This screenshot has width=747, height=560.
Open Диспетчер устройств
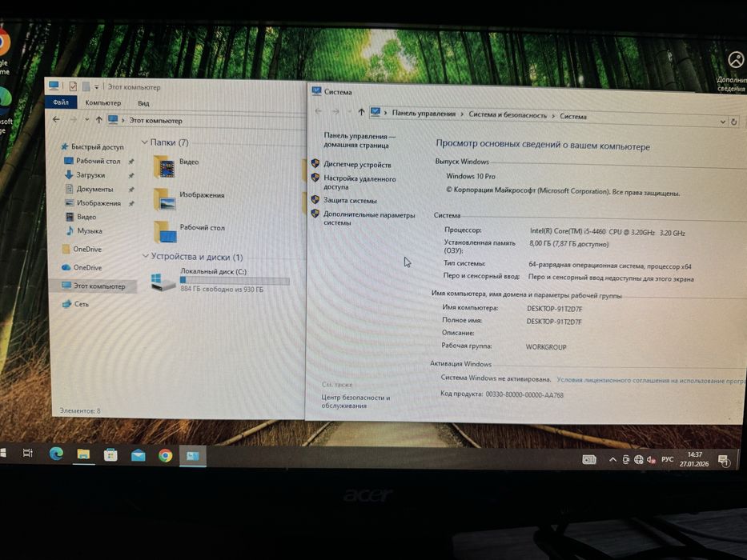point(357,164)
